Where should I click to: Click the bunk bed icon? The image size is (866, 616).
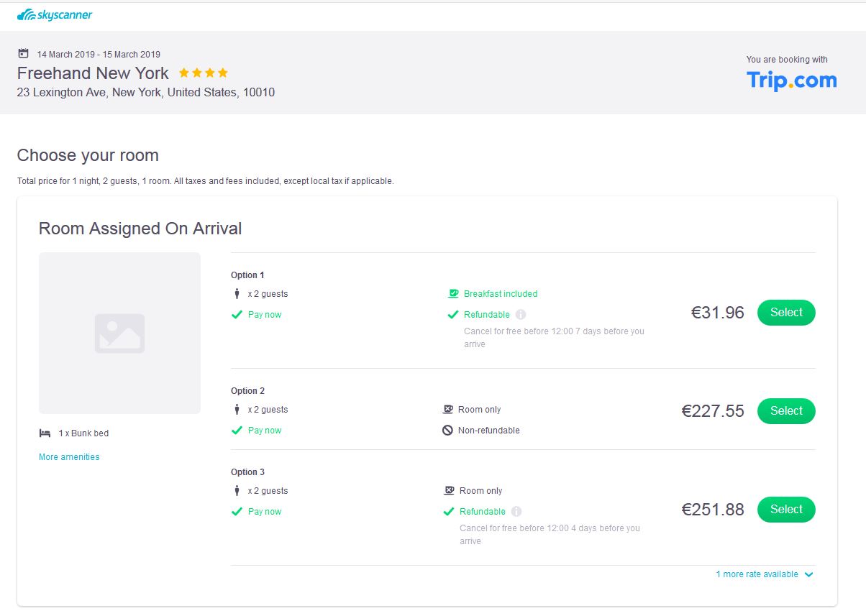tap(45, 433)
